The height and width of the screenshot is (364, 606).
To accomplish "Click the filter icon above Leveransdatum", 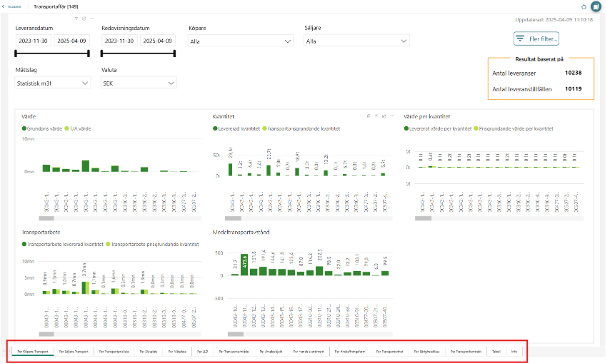I will [x=76, y=18].
